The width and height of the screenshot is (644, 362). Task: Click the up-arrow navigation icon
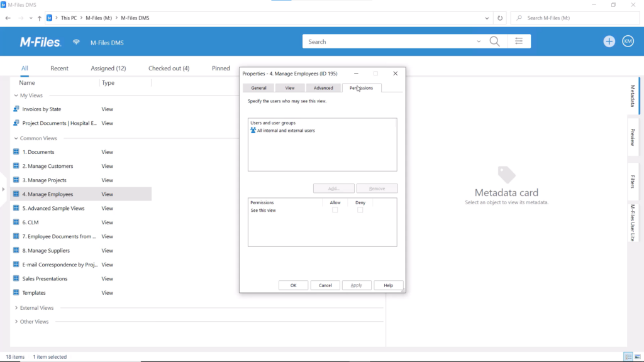(x=40, y=18)
